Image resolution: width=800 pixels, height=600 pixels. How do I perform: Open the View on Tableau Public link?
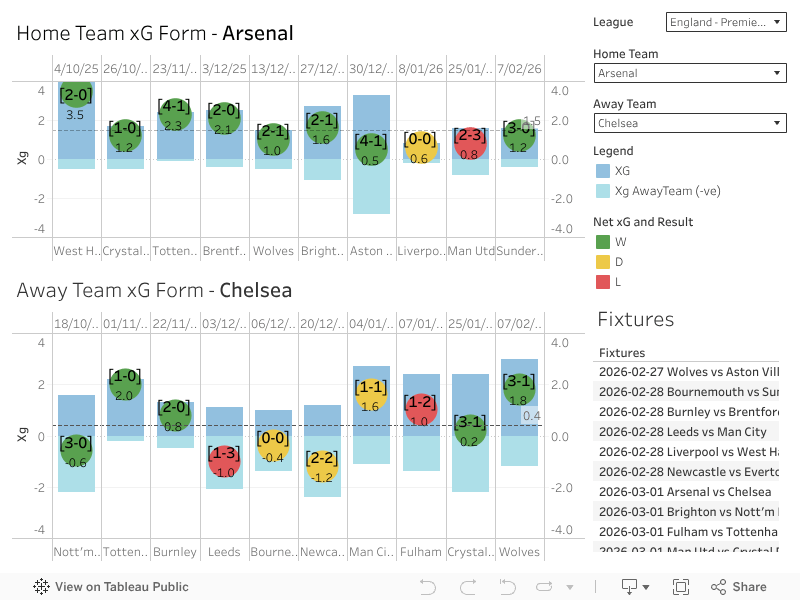point(121,587)
